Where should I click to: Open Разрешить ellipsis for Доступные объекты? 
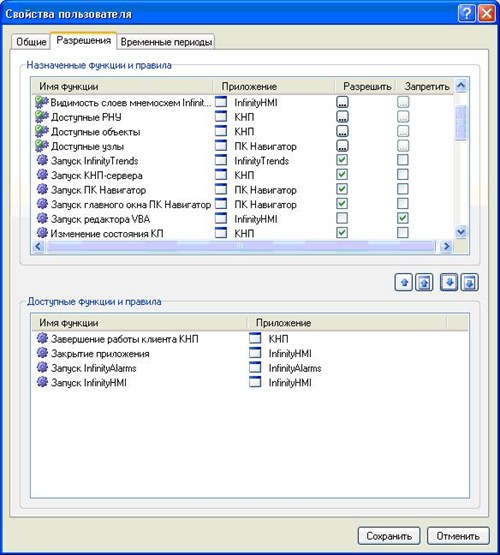coord(342,131)
